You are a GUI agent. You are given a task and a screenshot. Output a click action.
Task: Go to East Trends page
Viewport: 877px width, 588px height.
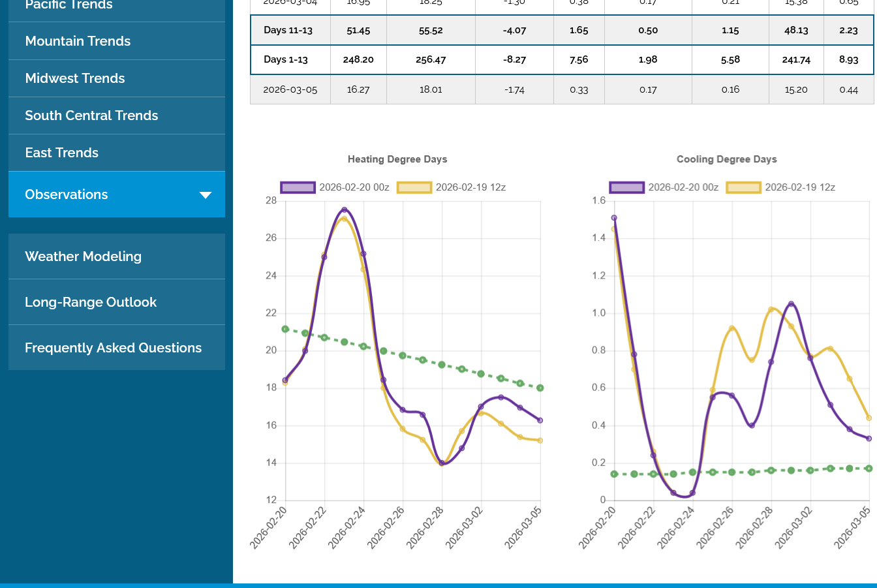tap(61, 153)
